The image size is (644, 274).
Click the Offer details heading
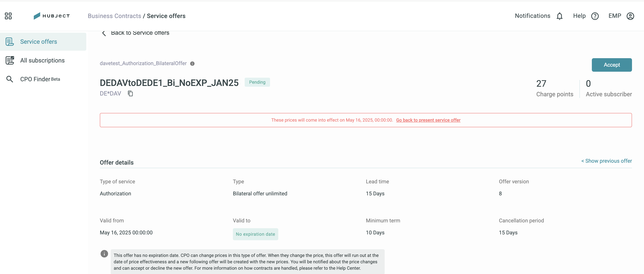click(x=117, y=163)
